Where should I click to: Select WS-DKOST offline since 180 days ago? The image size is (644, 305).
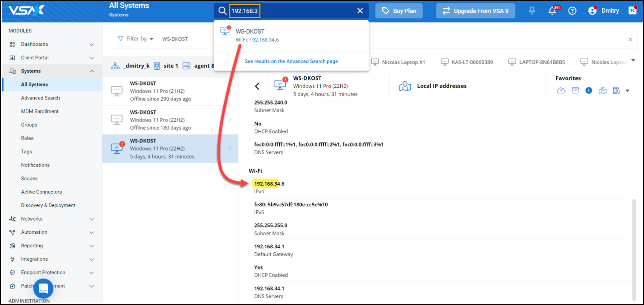(170, 120)
